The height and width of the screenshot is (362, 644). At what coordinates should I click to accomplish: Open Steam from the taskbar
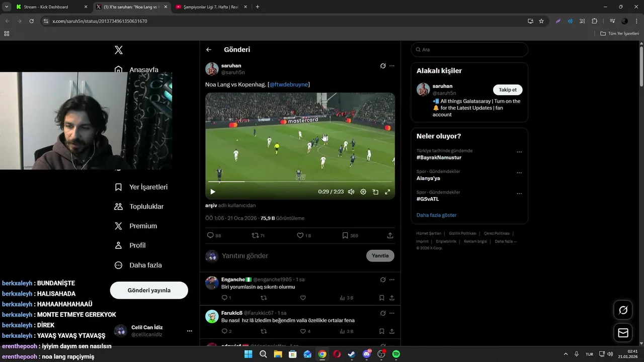[x=352, y=354]
